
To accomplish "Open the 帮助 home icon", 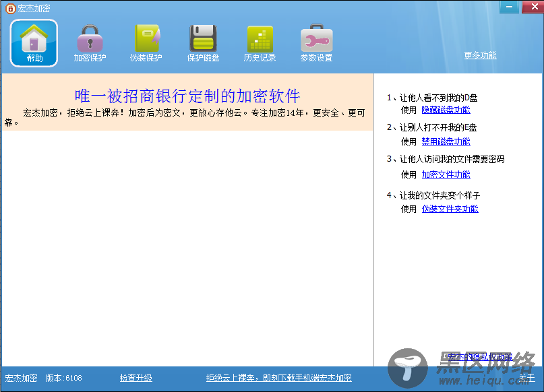I will pyautogui.click(x=34, y=43).
